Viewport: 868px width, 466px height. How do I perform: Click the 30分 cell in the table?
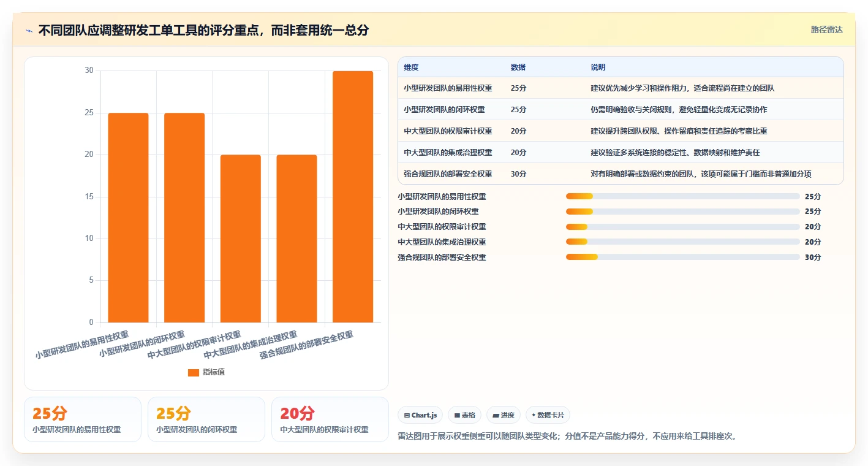pyautogui.click(x=518, y=174)
